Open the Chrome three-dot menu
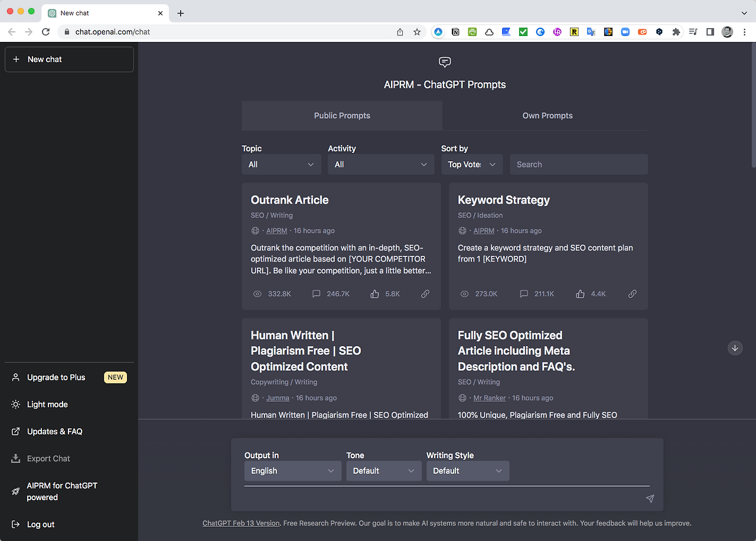Viewport: 756px width, 541px height. [744, 32]
